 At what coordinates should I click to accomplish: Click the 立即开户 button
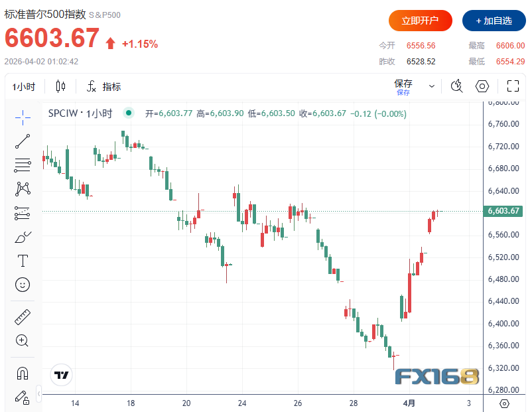tap(421, 21)
